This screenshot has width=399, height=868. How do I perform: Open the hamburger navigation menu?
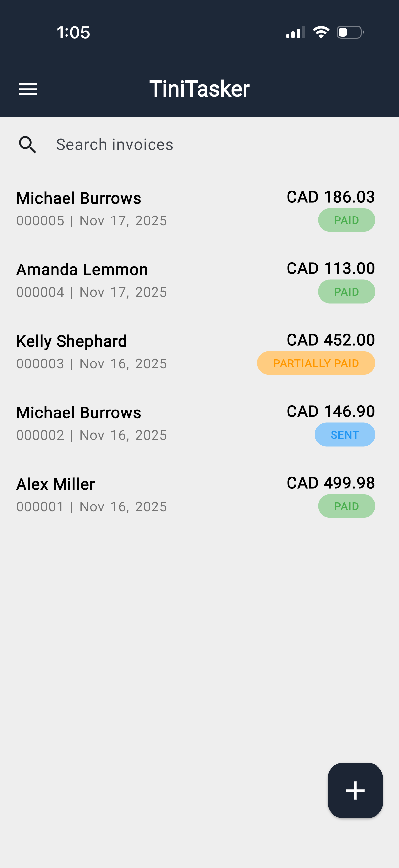coord(27,89)
